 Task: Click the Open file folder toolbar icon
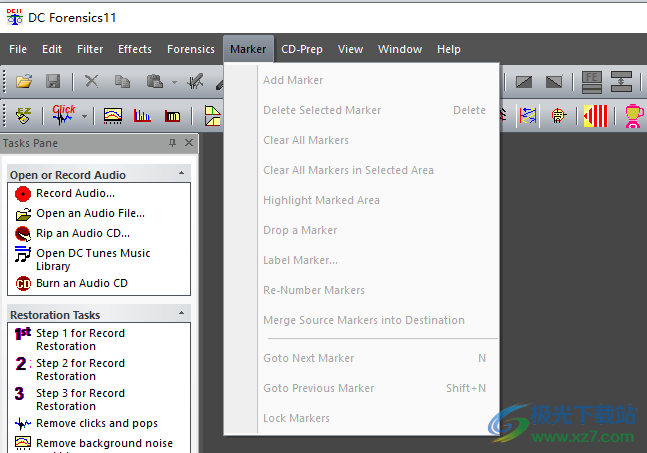24,82
